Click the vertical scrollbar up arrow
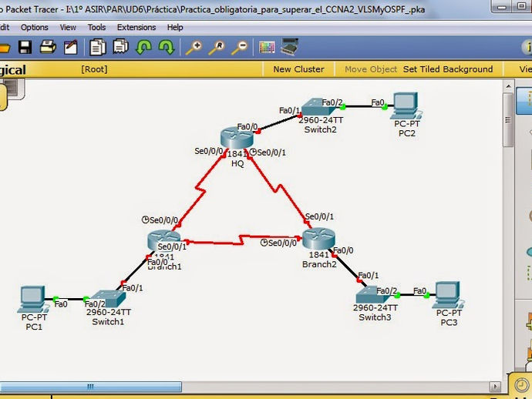The height and width of the screenshot is (399, 532). pos(508,86)
